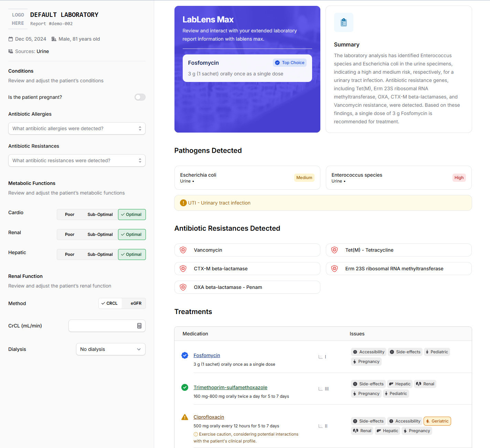Click the evidence level II chart icon for Ciprofloxacin
This screenshot has width=490, height=448.
321,426
